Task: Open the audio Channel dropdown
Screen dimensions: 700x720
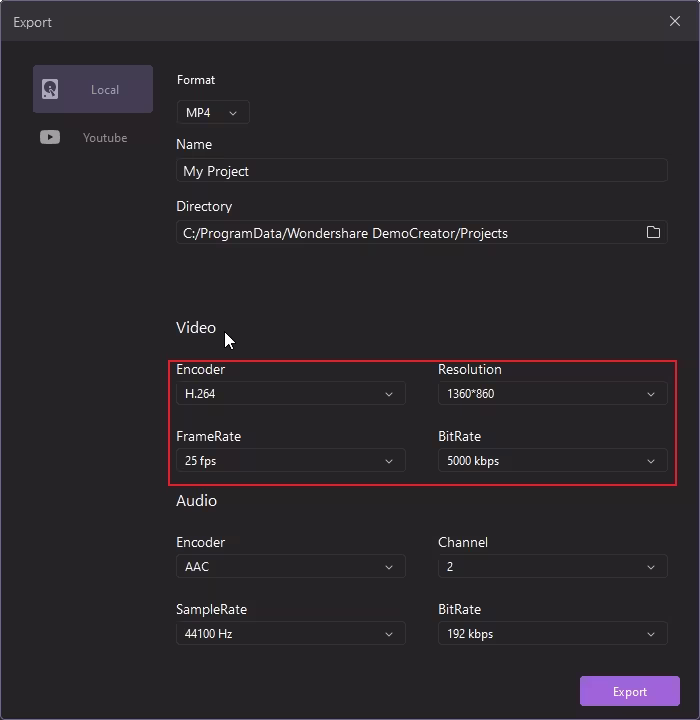Action: coord(552,567)
